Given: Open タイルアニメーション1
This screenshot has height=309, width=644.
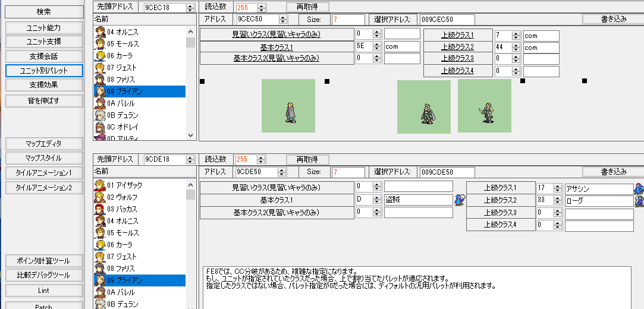Looking at the screenshot, I should click(x=43, y=172).
